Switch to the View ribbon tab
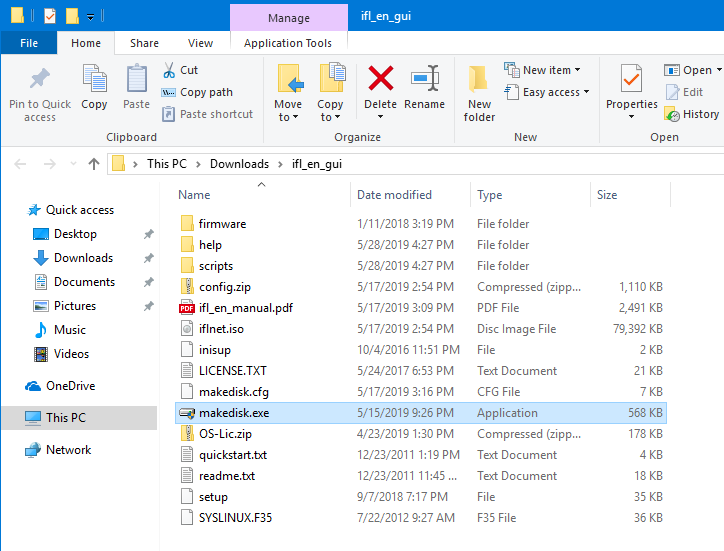The height and width of the screenshot is (551, 724). pos(200,43)
